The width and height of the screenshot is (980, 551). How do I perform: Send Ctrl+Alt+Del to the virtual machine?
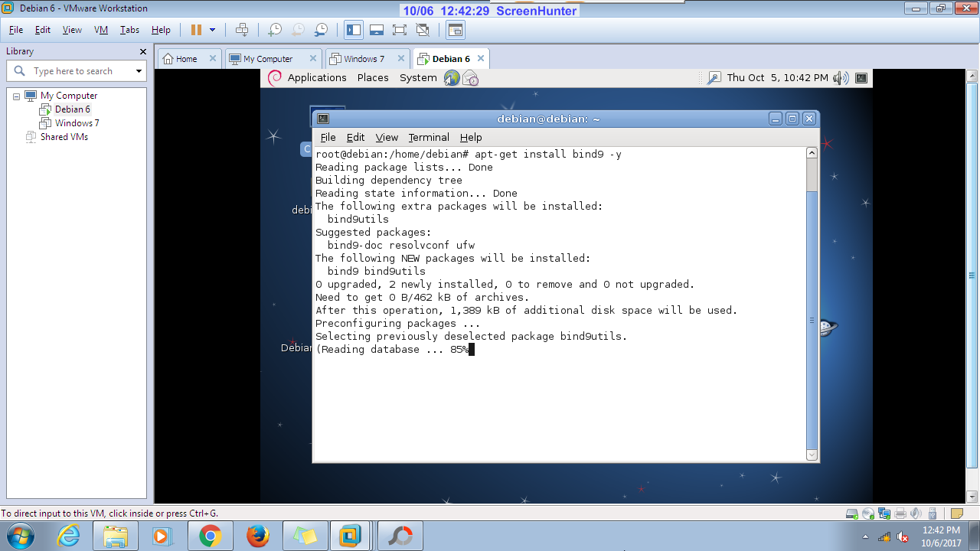click(242, 30)
